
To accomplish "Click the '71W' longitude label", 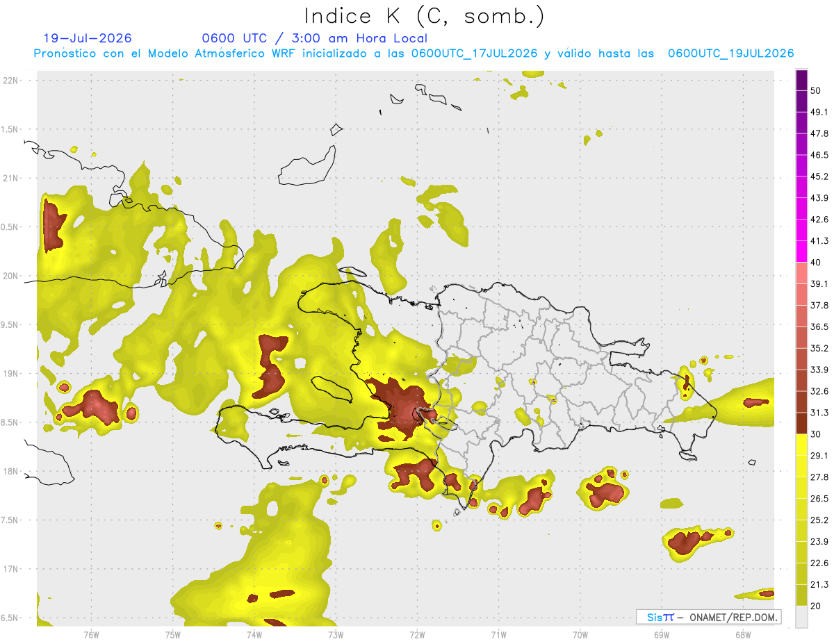I will tap(498, 634).
